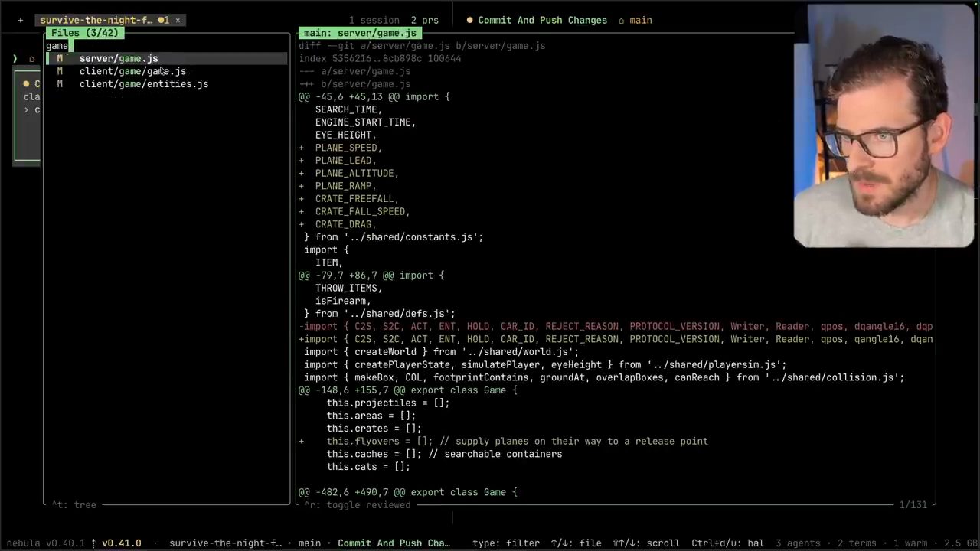The height and width of the screenshot is (551, 980).
Task: Click the removed import line starting "-import { C2S"
Action: [616, 327]
